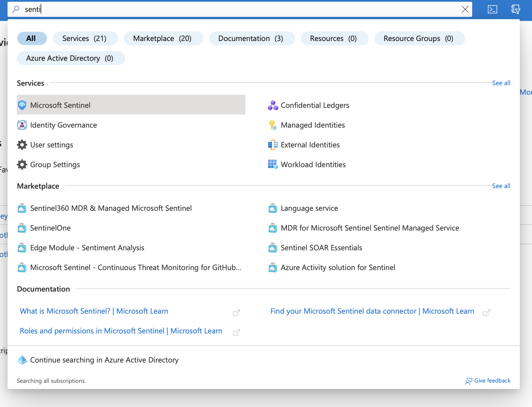See all Services results

[x=501, y=83]
